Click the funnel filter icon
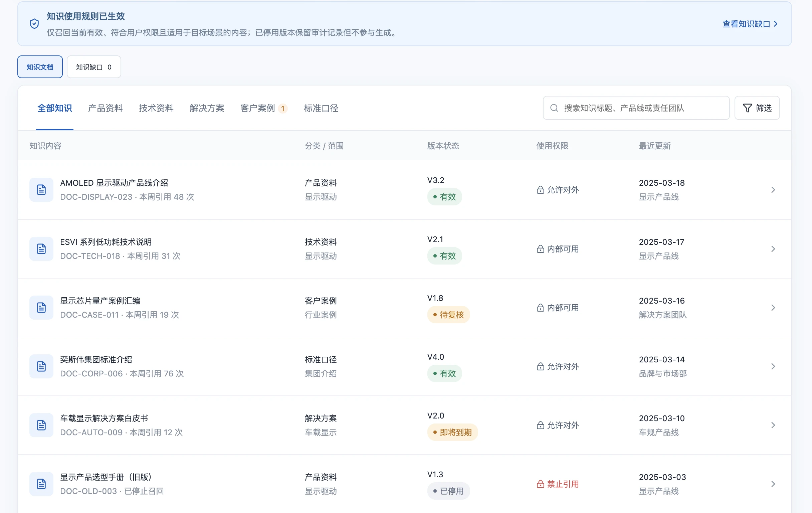812x513 pixels. point(747,108)
